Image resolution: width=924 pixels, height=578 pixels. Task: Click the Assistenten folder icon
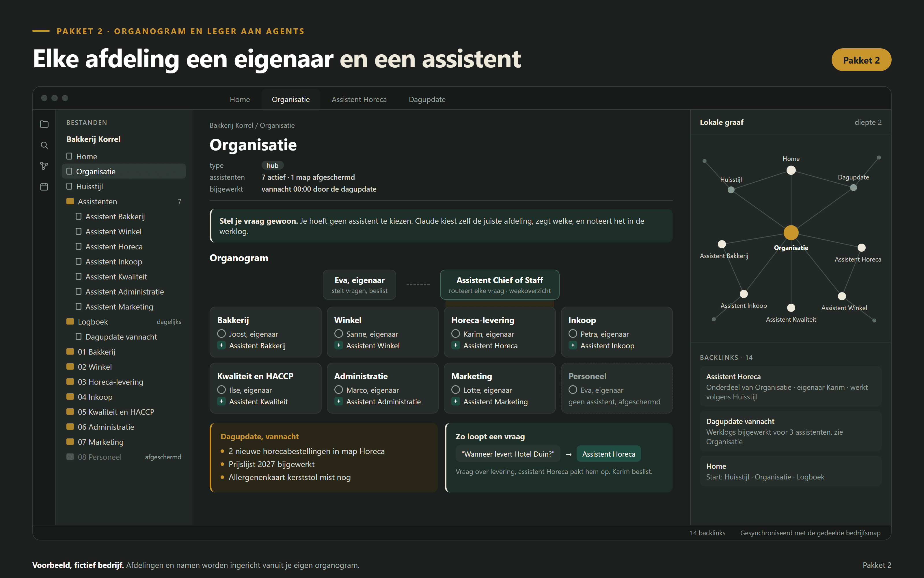[70, 201]
